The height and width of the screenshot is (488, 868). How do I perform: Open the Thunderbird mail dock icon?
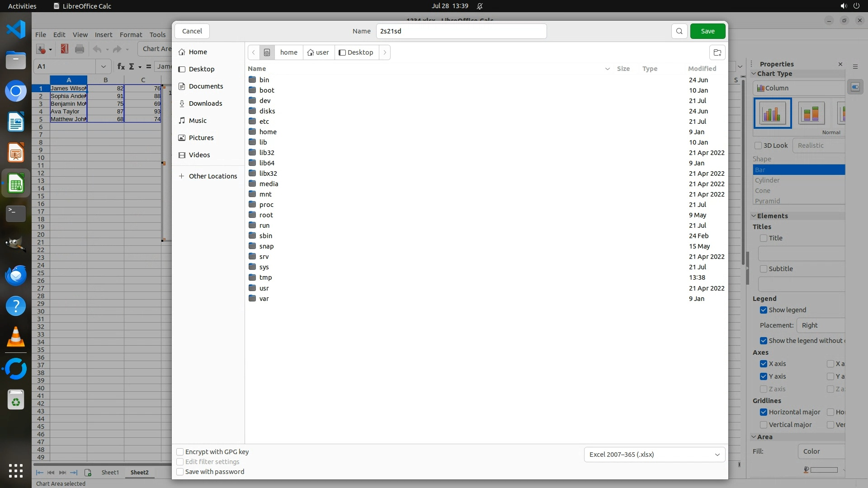click(x=16, y=275)
